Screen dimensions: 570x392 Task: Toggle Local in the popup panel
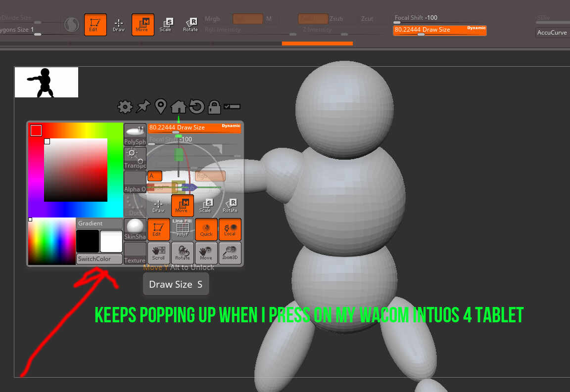(x=230, y=229)
